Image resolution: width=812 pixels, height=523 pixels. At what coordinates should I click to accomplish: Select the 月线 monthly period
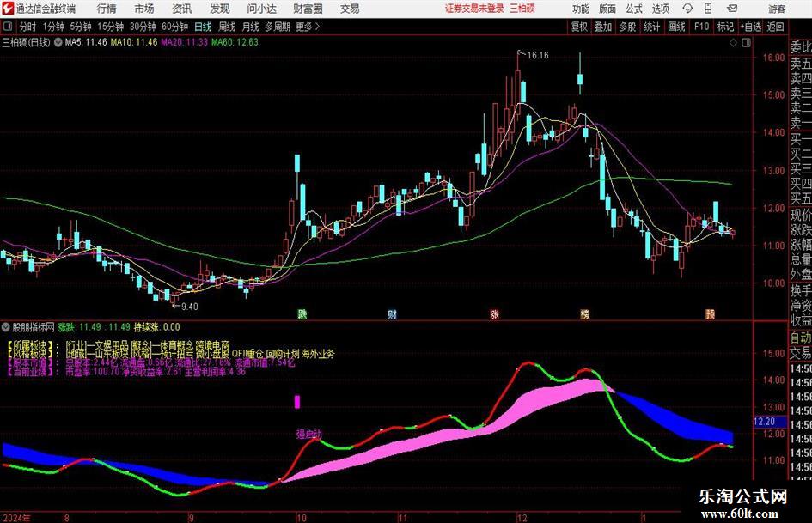pyautogui.click(x=250, y=27)
